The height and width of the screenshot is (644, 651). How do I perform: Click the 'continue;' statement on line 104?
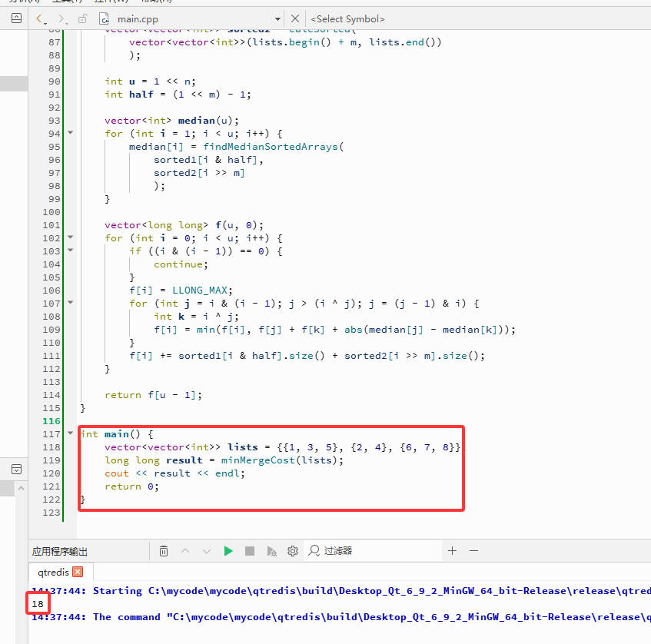[x=181, y=264]
